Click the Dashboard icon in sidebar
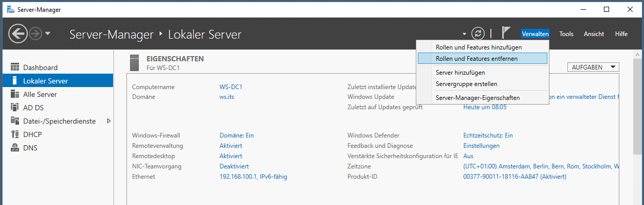 (x=14, y=67)
